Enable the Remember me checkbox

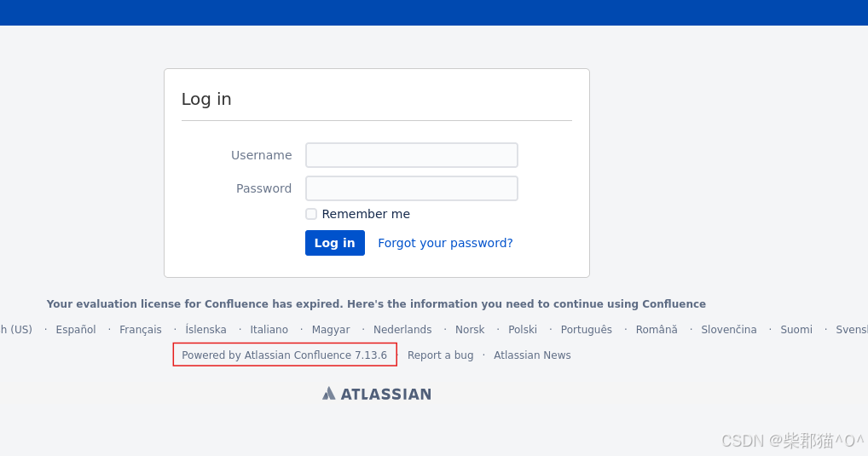tap(311, 214)
